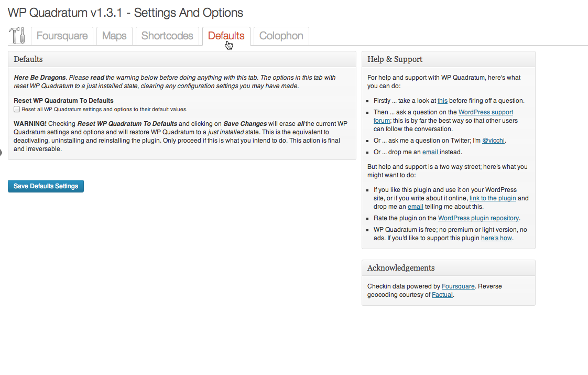Click the 'Here Be Dragons' text
The width and height of the screenshot is (588, 375).
(40, 77)
